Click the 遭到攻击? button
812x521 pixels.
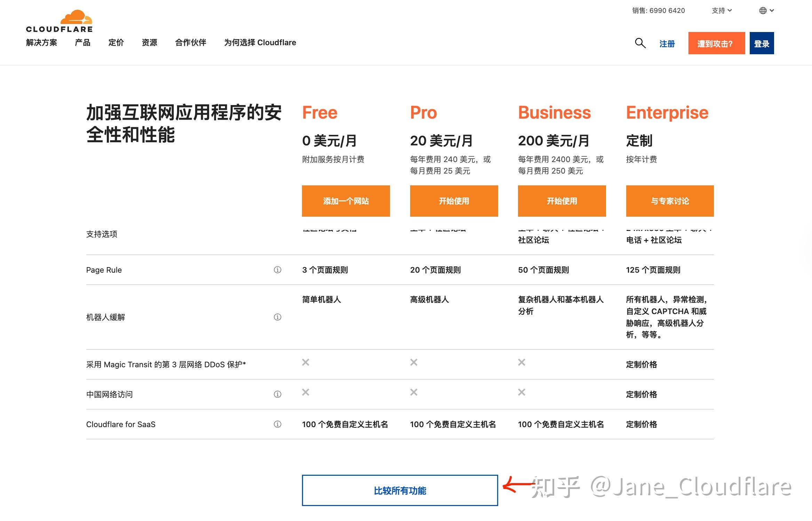click(x=716, y=43)
